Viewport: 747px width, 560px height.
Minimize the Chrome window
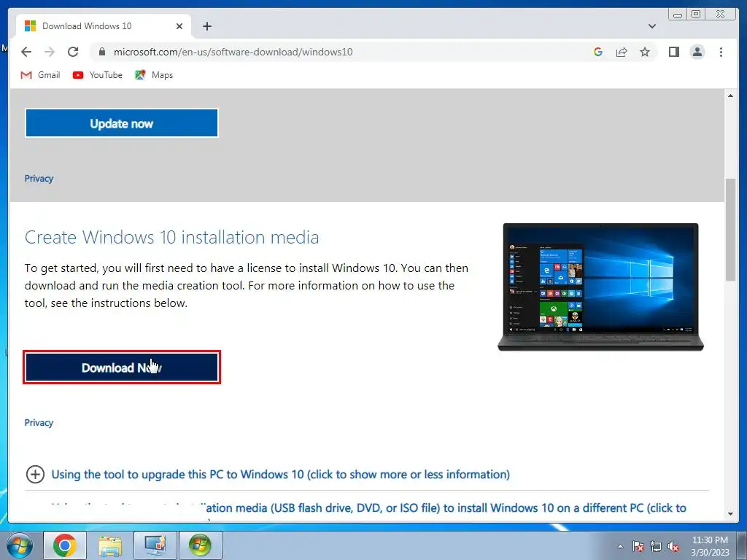tap(678, 15)
